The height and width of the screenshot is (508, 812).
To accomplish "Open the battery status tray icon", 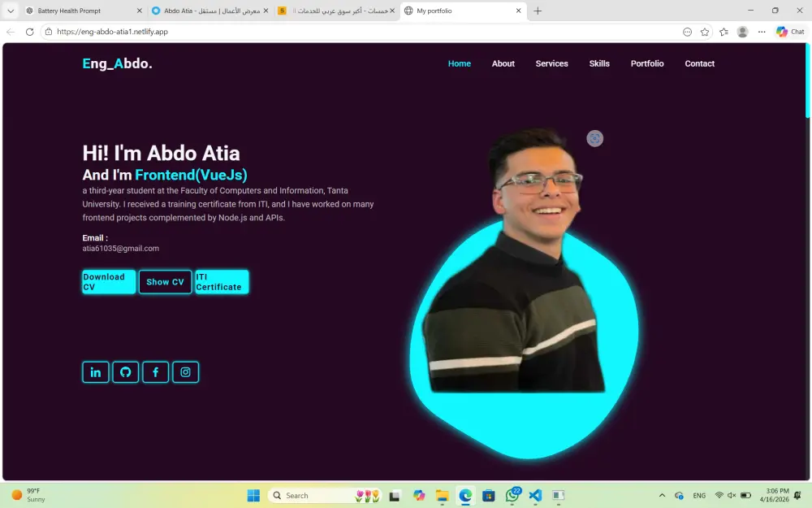I will point(745,496).
